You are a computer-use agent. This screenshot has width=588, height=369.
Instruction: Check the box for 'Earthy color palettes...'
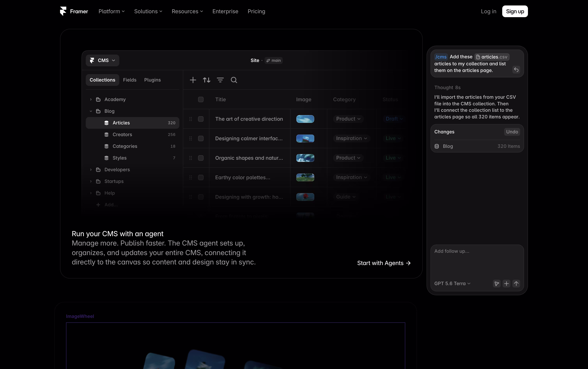[201, 177]
